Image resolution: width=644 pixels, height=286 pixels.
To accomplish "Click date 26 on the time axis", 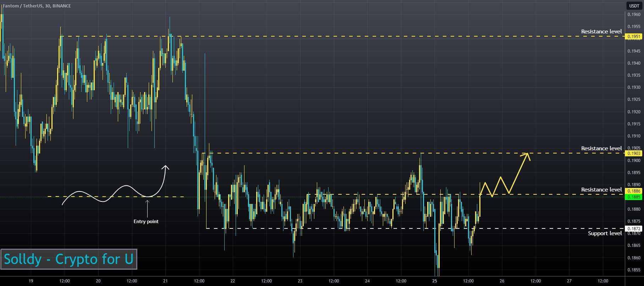I will point(502,281).
